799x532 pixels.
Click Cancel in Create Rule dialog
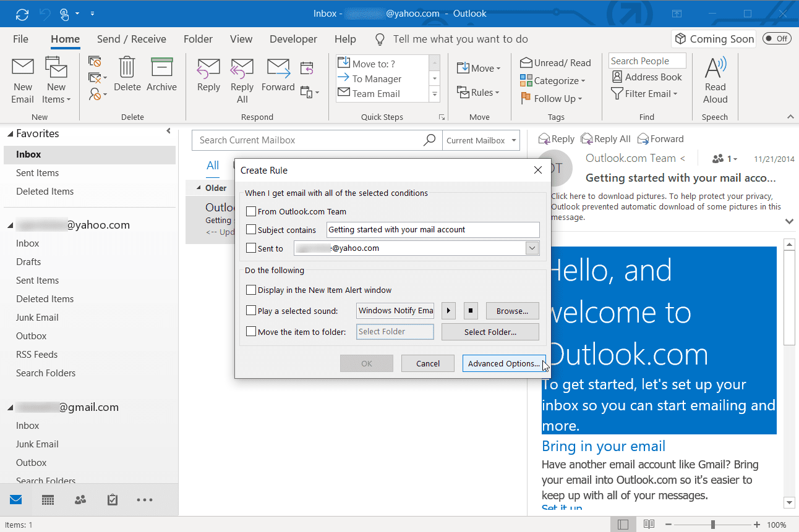click(428, 363)
